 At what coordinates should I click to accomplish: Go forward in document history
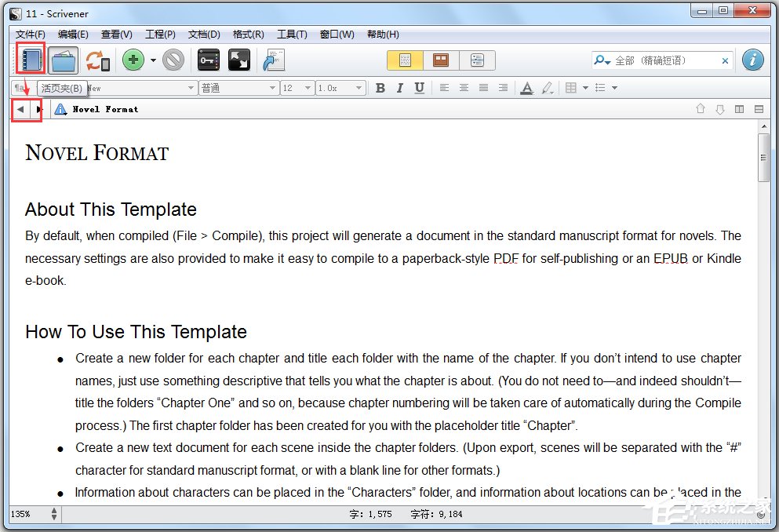[x=38, y=109]
